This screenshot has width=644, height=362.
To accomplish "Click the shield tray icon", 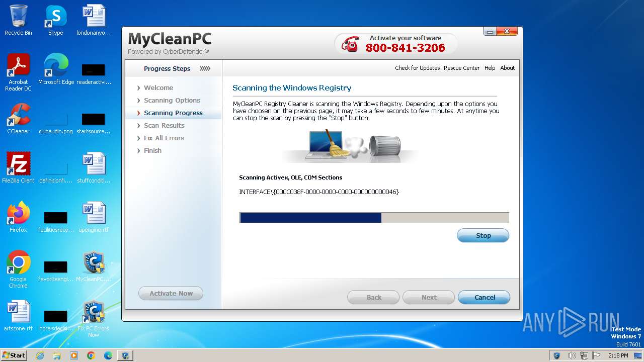I will pos(557,355).
